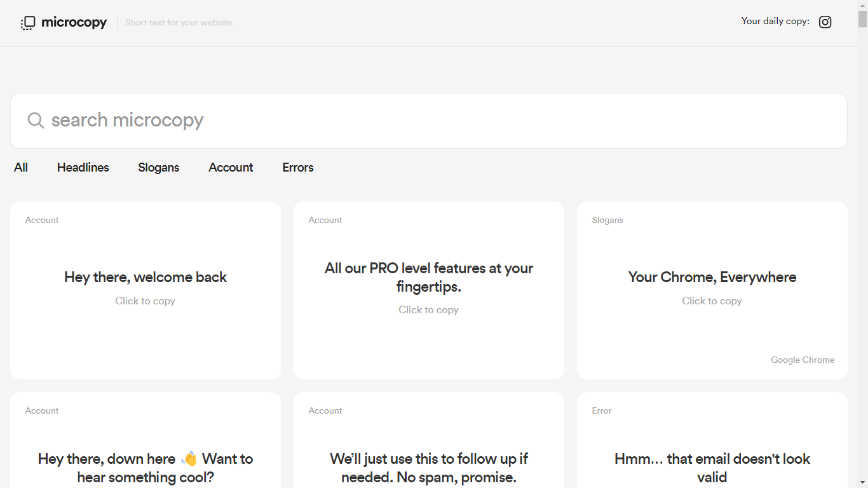
Task: Click Error label on email card
Action: tap(602, 410)
